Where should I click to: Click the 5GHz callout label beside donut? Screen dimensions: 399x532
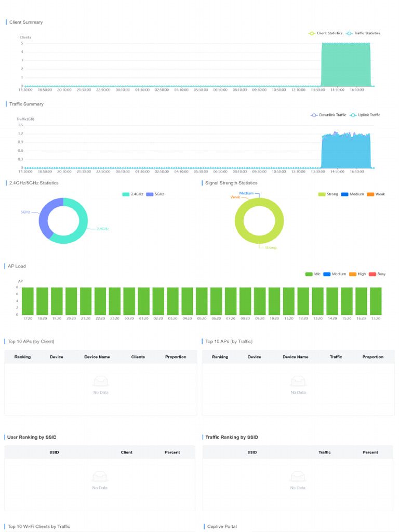click(25, 212)
